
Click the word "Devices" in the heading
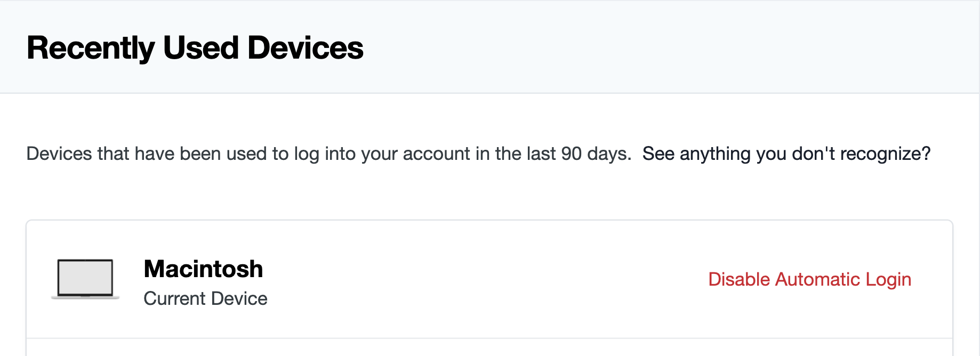[305, 48]
